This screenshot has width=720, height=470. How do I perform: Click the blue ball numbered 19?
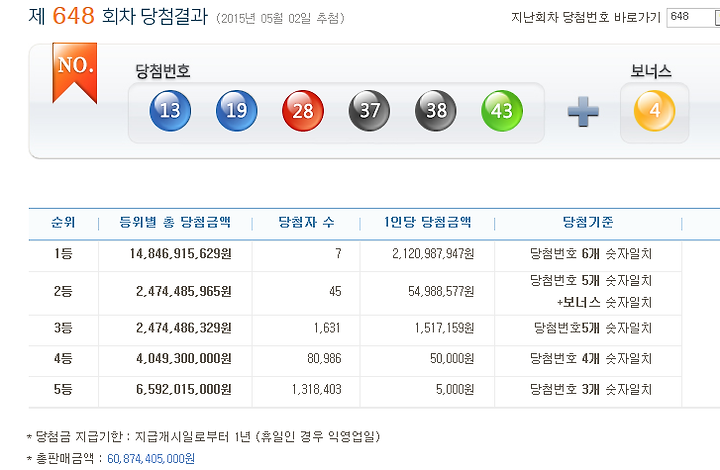(x=236, y=111)
